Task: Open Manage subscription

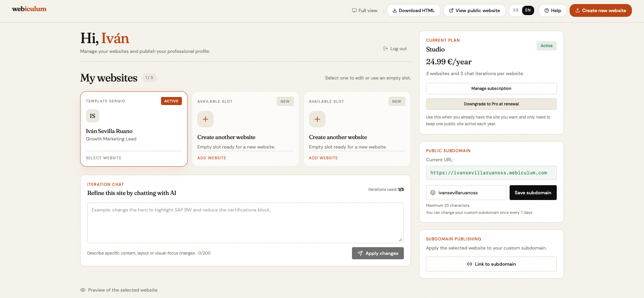Action: [x=491, y=89]
